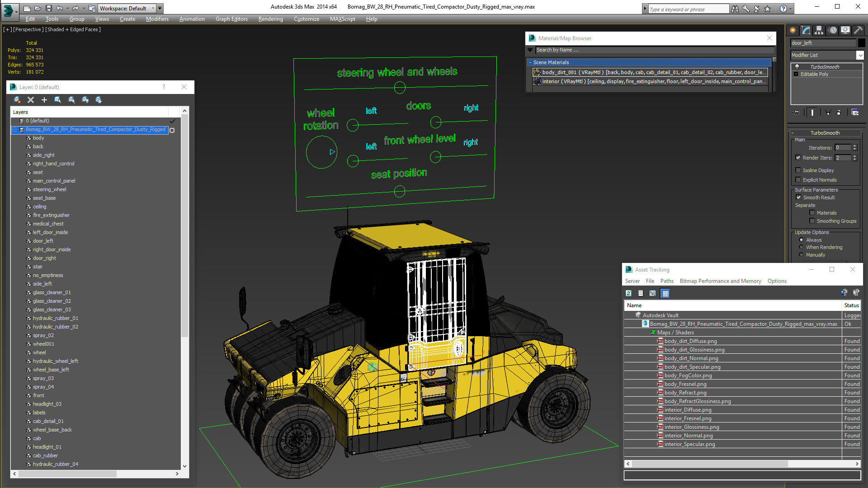Click Hide/Unhide All Layers icon in Layer dialog
Viewport: 868px width, 488px height.
tap(85, 100)
